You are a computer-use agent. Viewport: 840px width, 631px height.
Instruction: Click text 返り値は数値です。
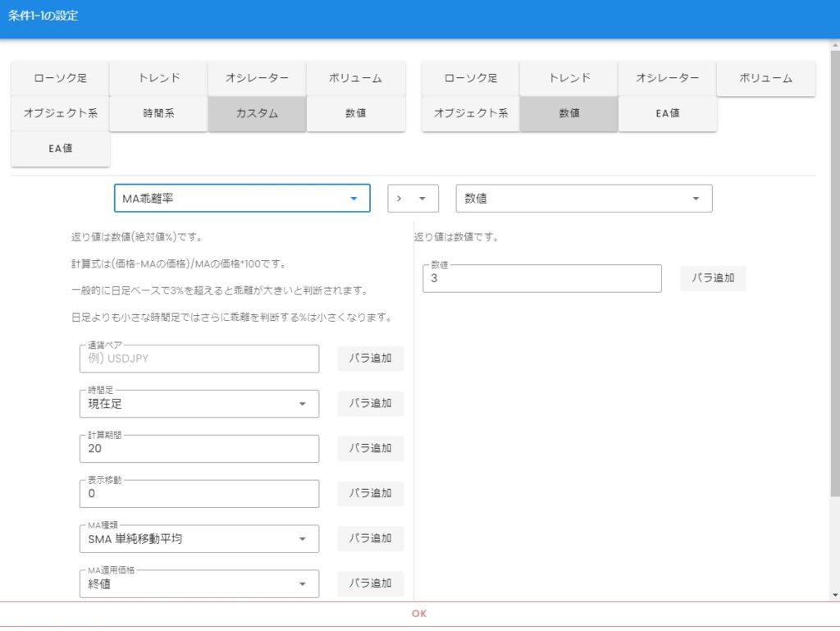point(456,237)
